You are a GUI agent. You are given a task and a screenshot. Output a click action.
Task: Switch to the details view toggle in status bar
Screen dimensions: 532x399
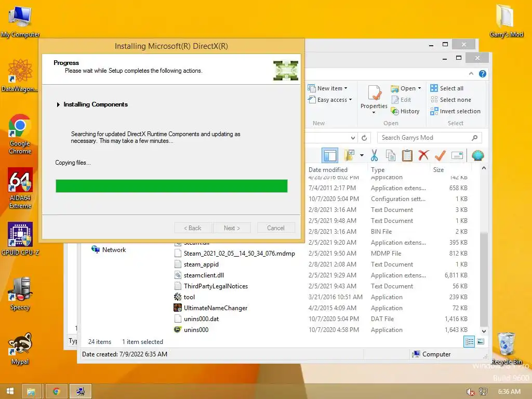(469, 342)
